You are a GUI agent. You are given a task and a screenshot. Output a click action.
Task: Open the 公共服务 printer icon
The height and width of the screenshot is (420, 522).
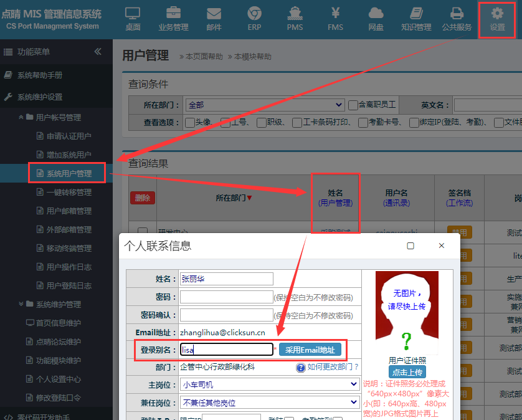457,19
